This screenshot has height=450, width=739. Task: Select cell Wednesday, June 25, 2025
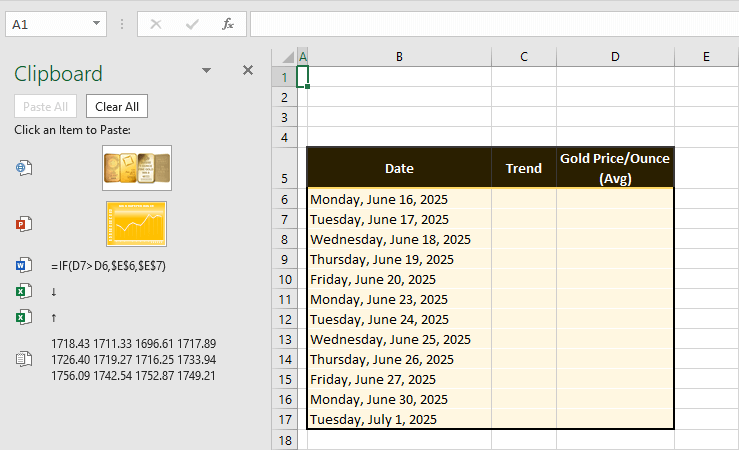(x=399, y=339)
